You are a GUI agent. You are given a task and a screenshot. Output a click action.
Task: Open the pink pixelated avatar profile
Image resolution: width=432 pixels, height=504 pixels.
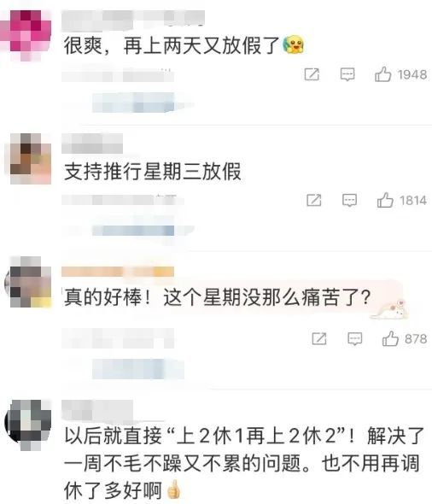coord(26,35)
